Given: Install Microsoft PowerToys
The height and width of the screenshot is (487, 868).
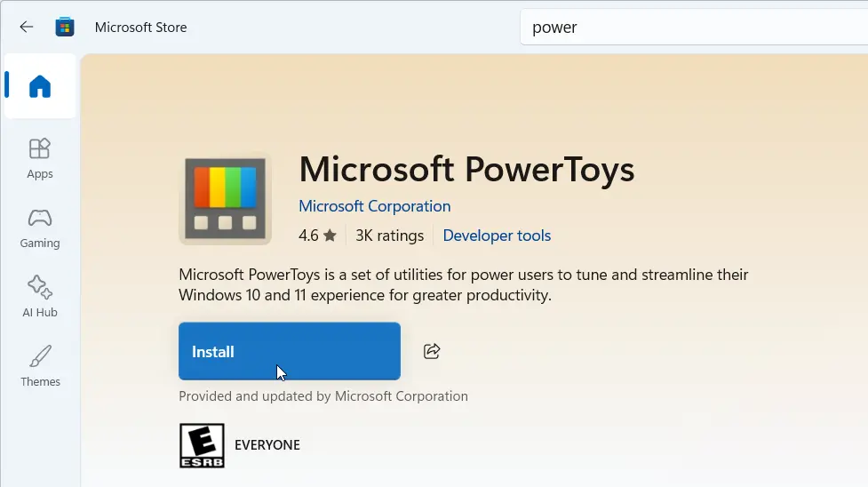Looking at the screenshot, I should [290, 351].
